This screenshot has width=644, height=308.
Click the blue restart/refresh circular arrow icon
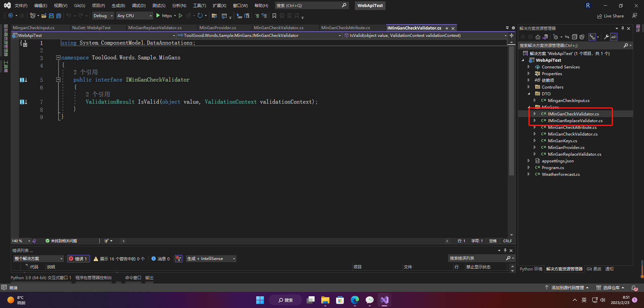point(200,16)
